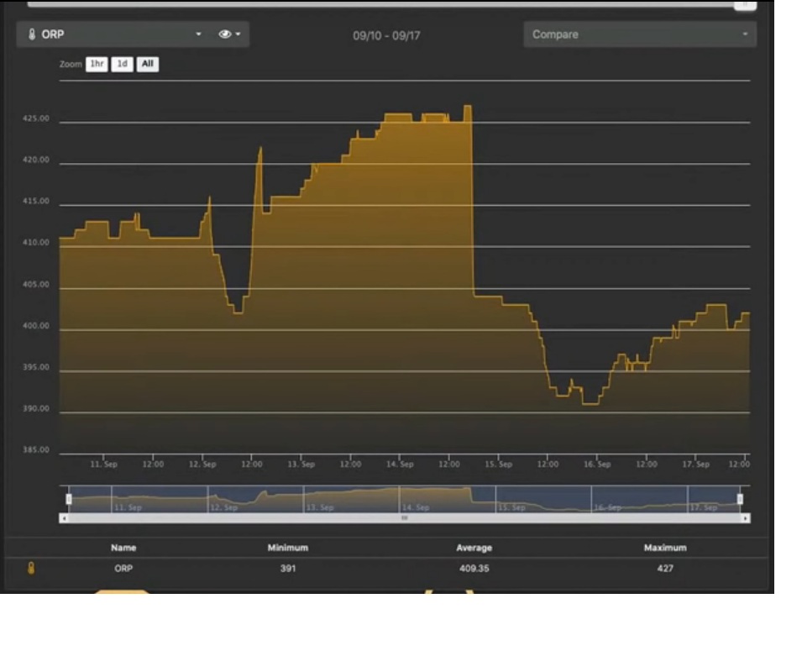Click the 09/10 - 09/17 date range

click(x=386, y=36)
